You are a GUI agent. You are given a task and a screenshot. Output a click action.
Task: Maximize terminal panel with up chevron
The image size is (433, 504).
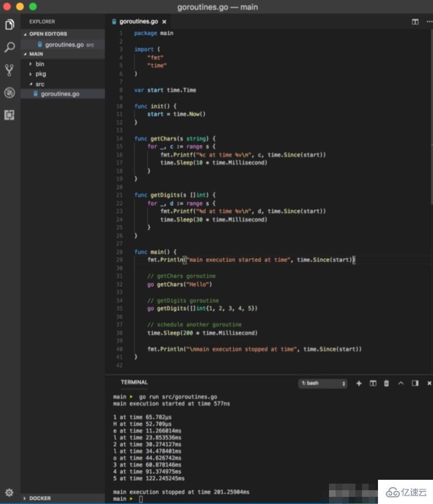[401, 383]
